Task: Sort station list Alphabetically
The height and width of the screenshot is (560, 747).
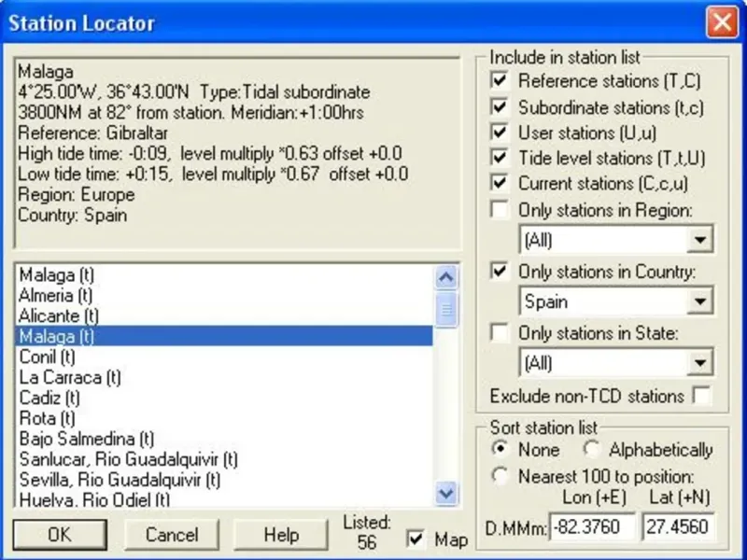Action: 592,449
